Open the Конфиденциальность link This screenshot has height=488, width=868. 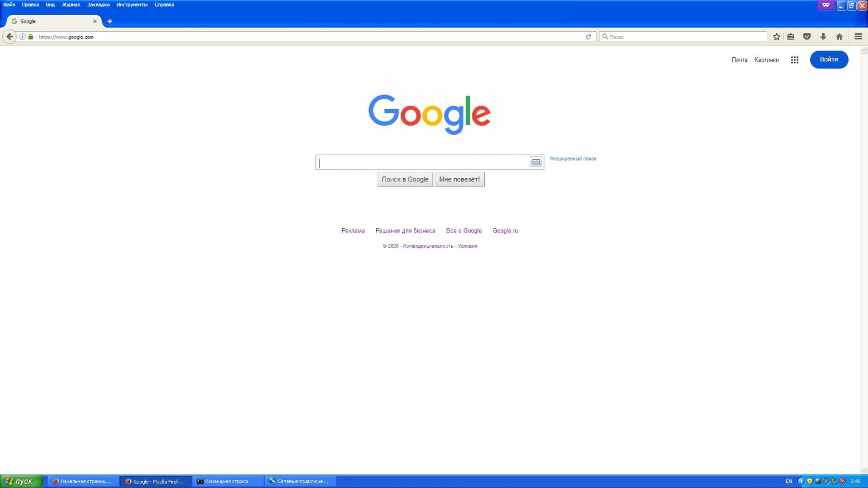click(428, 246)
